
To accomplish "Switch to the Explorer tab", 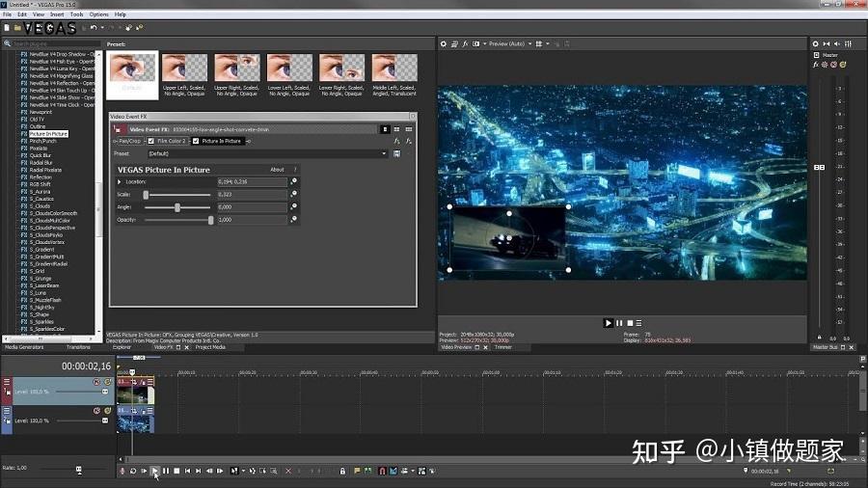I will (122, 347).
